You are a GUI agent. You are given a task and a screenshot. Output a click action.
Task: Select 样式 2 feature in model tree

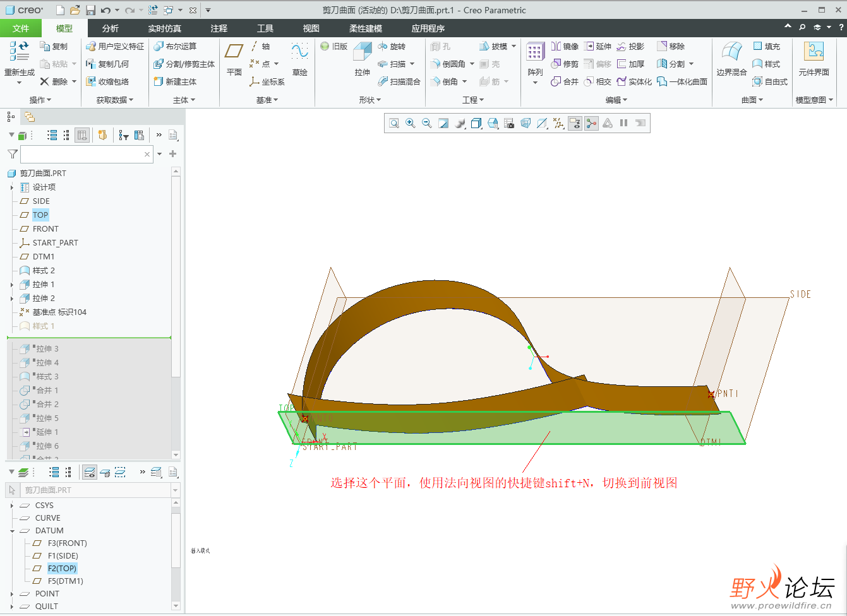click(x=44, y=271)
